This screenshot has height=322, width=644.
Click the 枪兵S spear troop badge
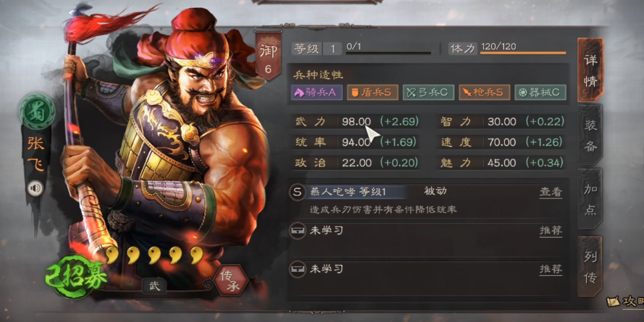(484, 92)
